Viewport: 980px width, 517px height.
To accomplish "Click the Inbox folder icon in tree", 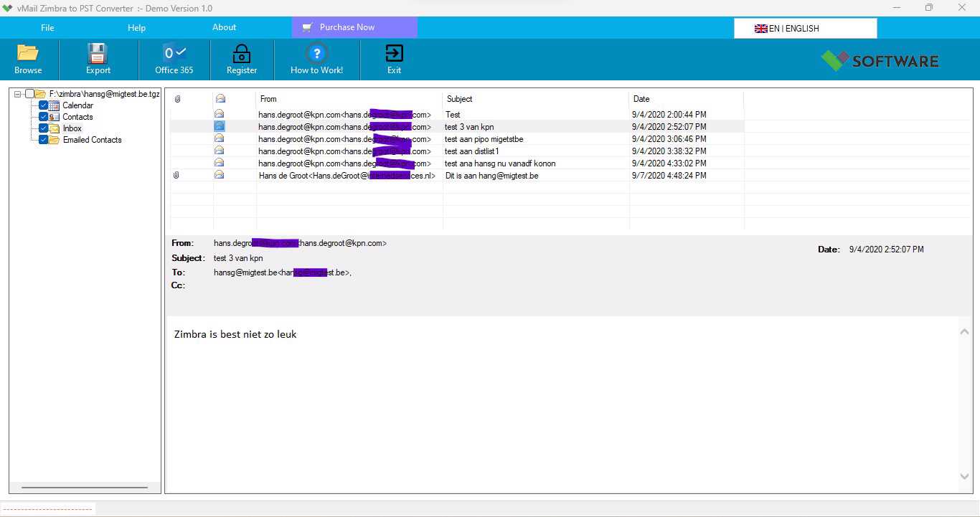I will (x=55, y=128).
